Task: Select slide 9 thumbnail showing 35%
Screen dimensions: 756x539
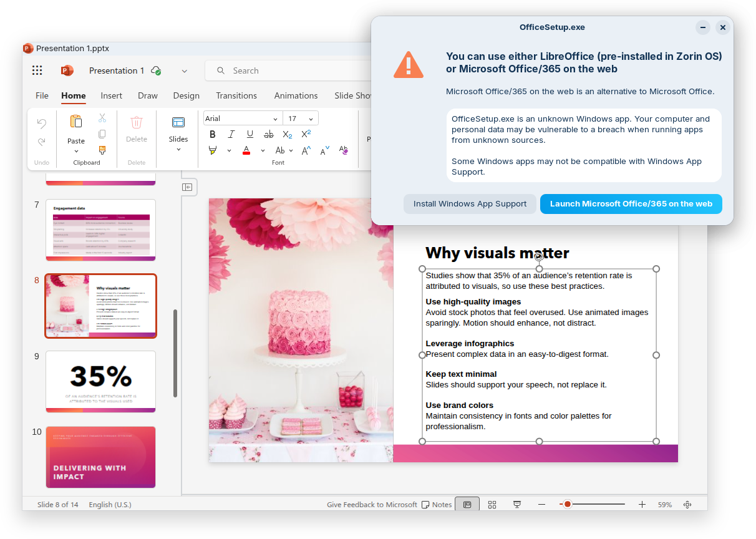Action: click(x=100, y=381)
